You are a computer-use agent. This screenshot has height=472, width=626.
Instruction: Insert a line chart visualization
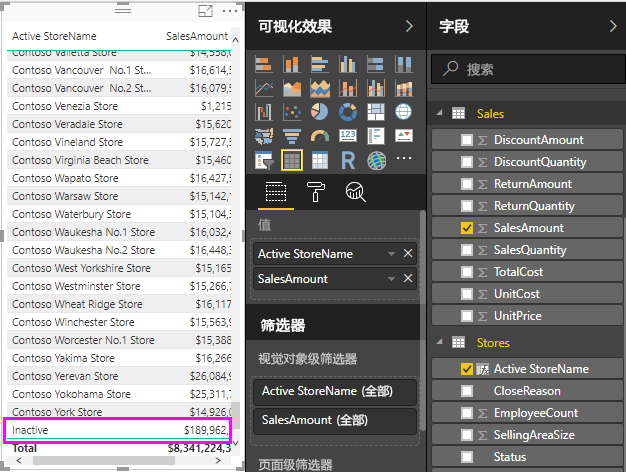(264, 88)
